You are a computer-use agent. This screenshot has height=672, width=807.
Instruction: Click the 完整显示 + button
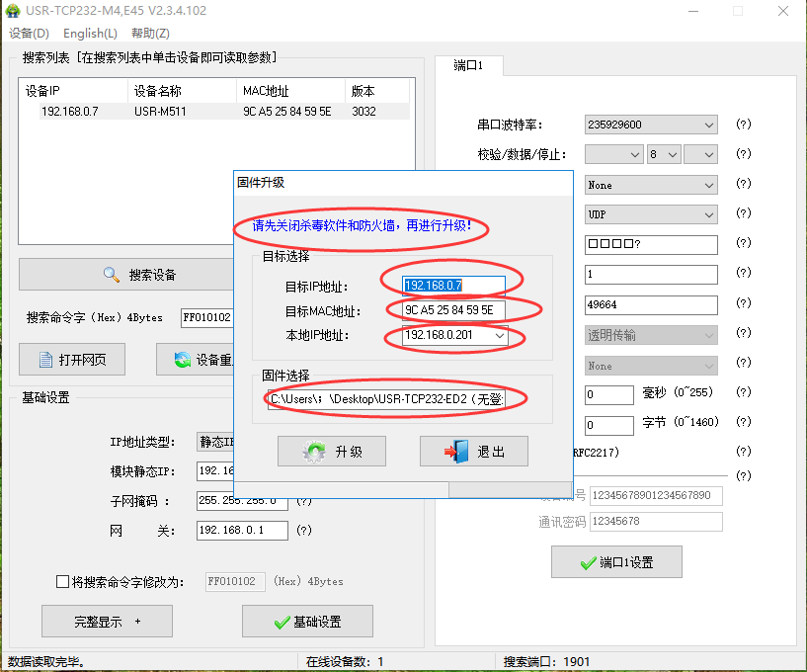pyautogui.click(x=107, y=622)
